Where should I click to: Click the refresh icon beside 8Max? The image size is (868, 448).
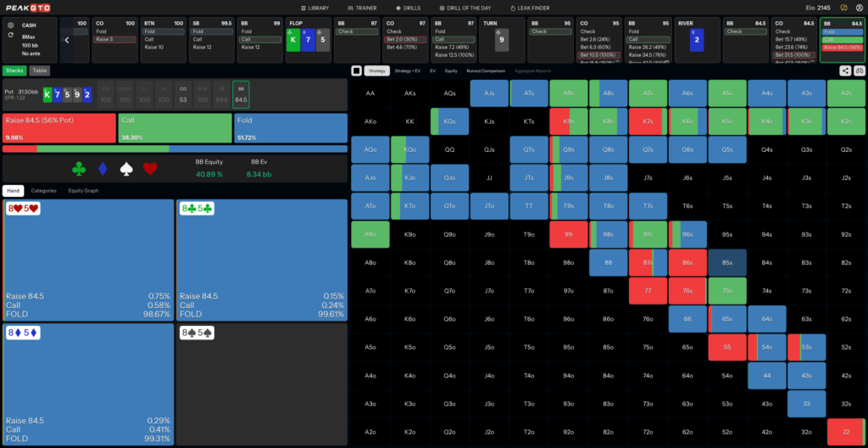(11, 35)
